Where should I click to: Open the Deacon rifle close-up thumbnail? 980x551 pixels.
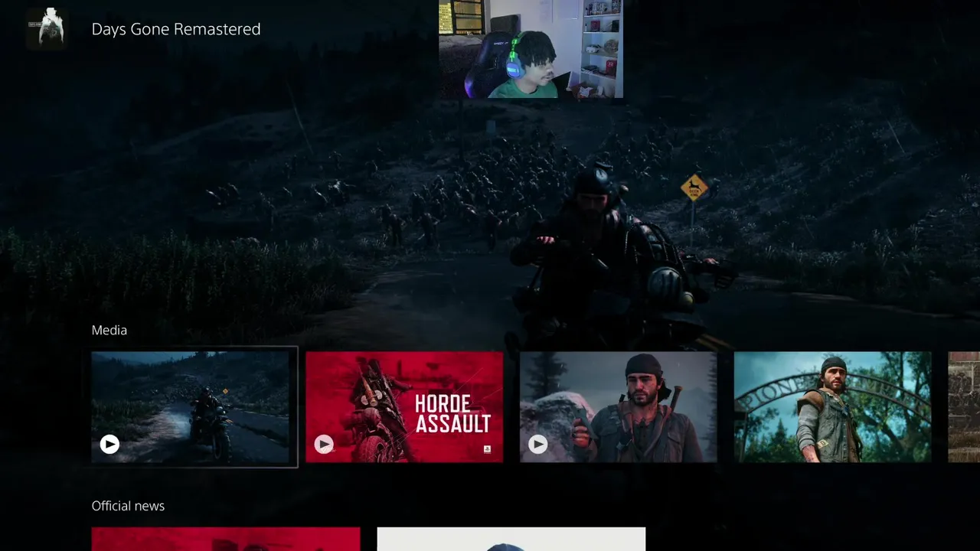pos(619,407)
